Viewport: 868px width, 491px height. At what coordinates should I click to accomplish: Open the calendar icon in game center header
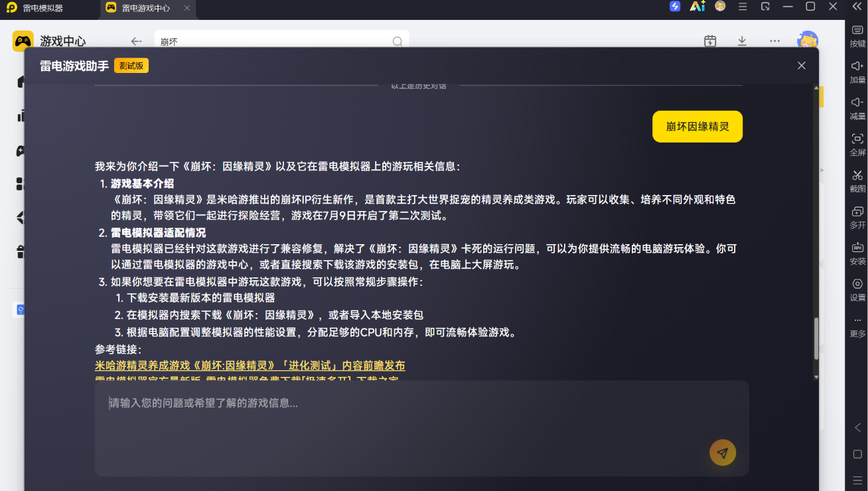tap(710, 41)
